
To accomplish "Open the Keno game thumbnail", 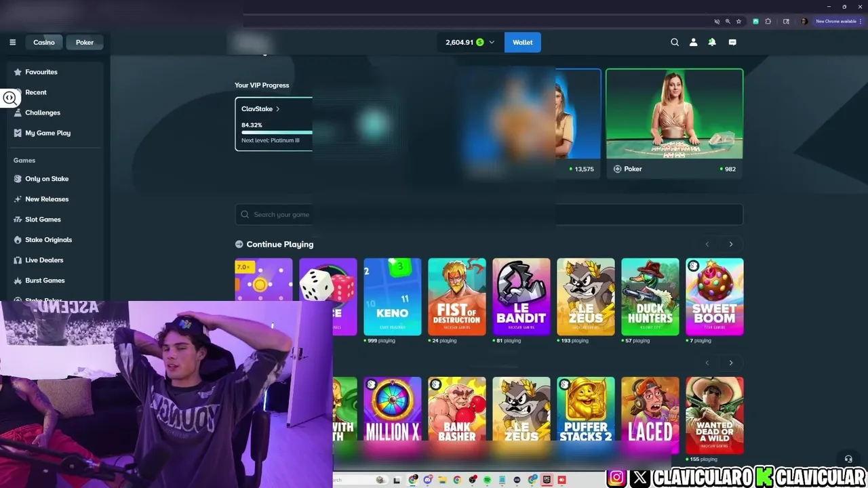I will pyautogui.click(x=393, y=297).
